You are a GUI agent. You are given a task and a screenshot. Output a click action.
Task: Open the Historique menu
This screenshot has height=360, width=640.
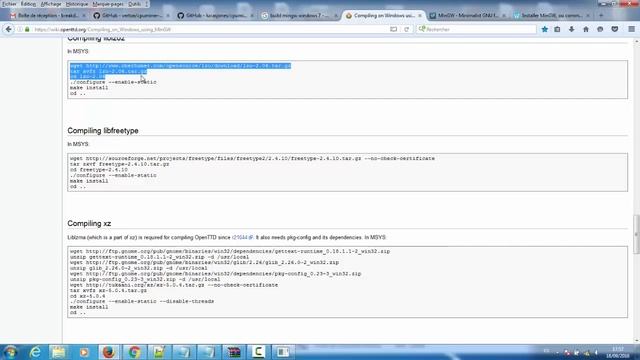coord(77,4)
